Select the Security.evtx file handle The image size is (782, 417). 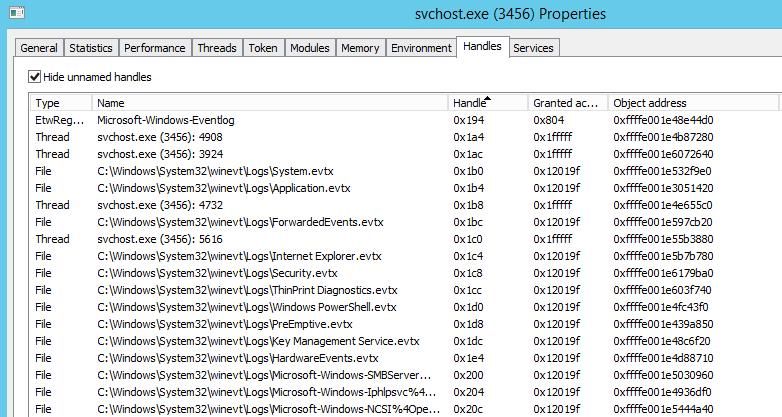point(405,273)
